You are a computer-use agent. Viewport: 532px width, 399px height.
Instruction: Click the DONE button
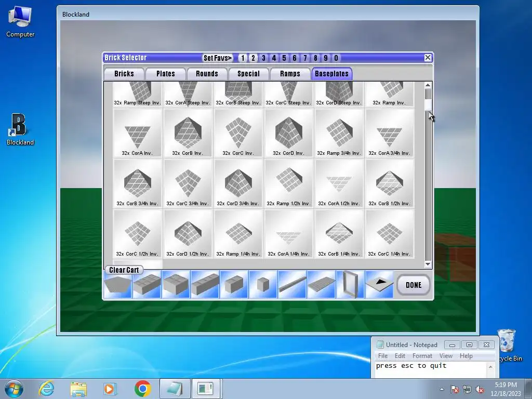[414, 285]
